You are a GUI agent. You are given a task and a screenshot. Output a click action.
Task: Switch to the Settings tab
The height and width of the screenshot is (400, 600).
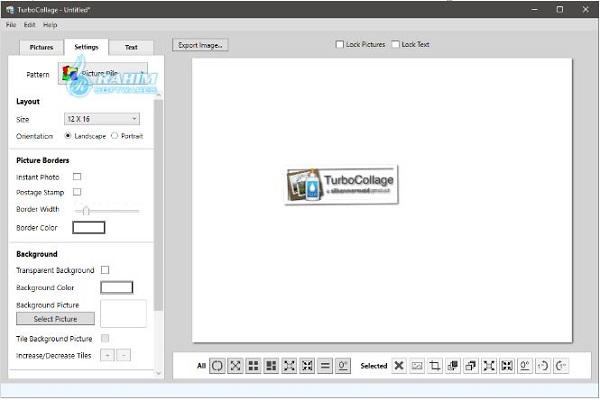(x=86, y=47)
